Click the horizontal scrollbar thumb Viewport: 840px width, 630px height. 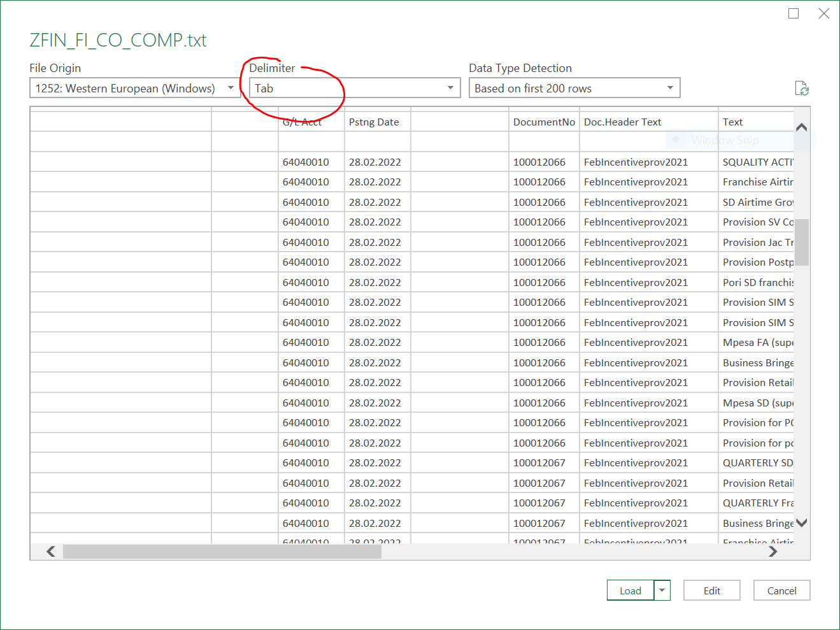tap(222, 551)
